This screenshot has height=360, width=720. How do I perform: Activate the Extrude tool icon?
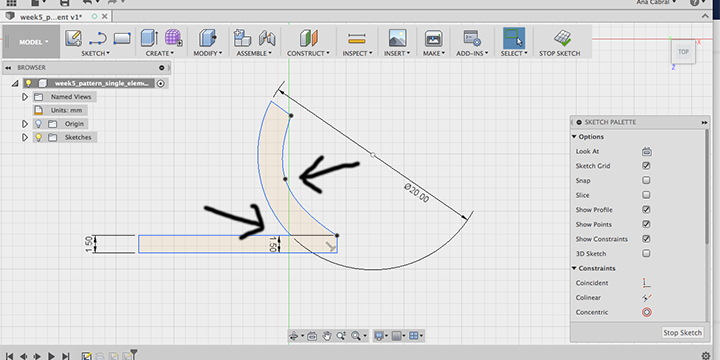(x=149, y=38)
